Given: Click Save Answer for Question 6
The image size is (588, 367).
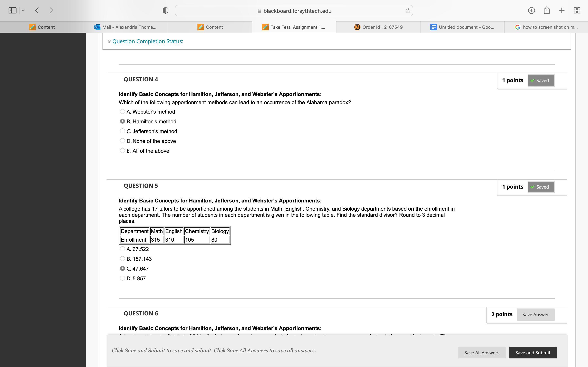Looking at the screenshot, I should pyautogui.click(x=536, y=315).
